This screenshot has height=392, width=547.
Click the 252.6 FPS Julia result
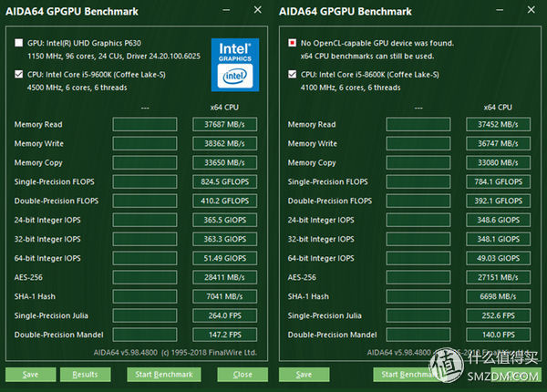tap(498, 315)
